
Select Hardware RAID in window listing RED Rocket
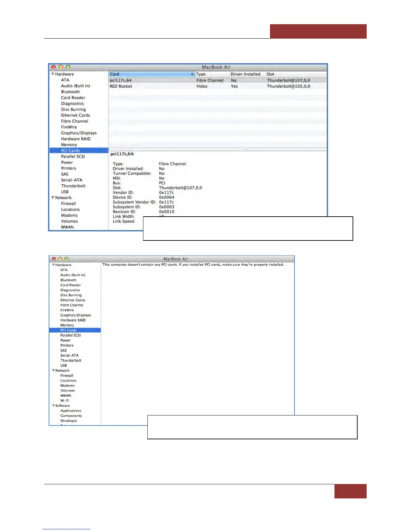76,139
